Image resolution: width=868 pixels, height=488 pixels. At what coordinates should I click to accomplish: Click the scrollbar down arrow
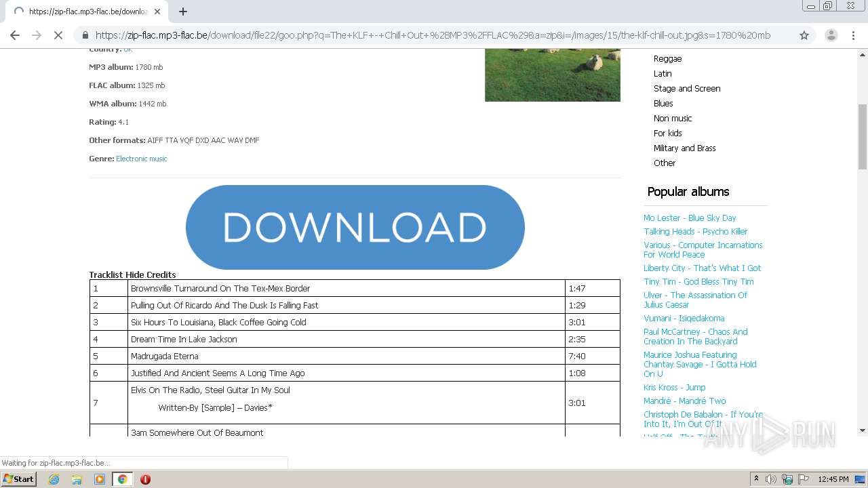[x=863, y=430]
